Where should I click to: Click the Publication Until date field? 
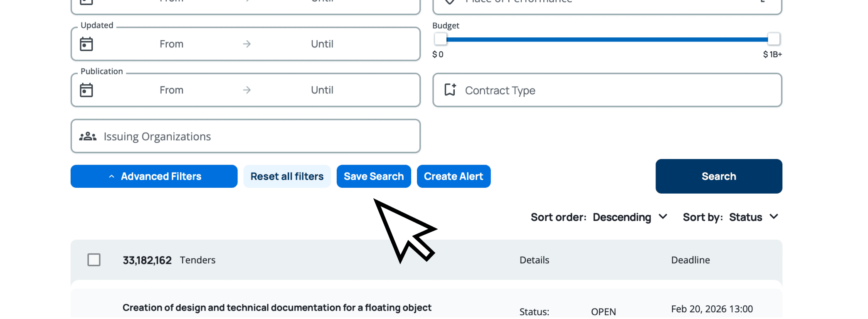[322, 90]
